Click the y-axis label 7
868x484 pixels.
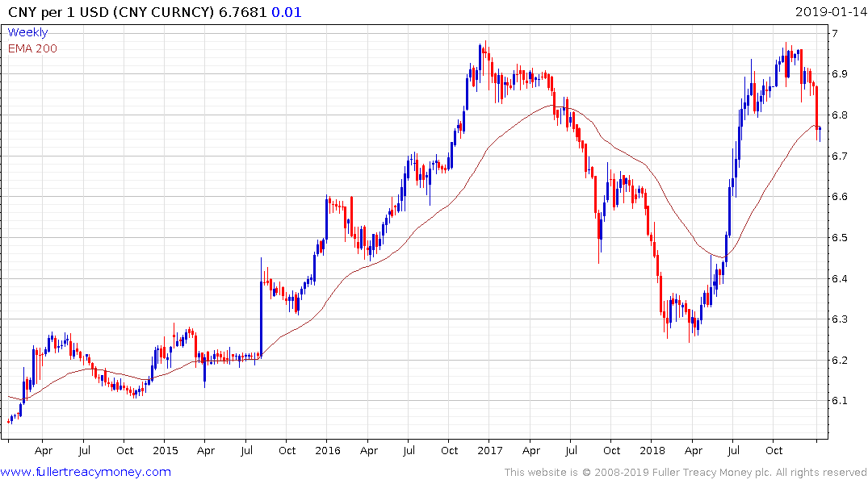pyautogui.click(x=835, y=34)
